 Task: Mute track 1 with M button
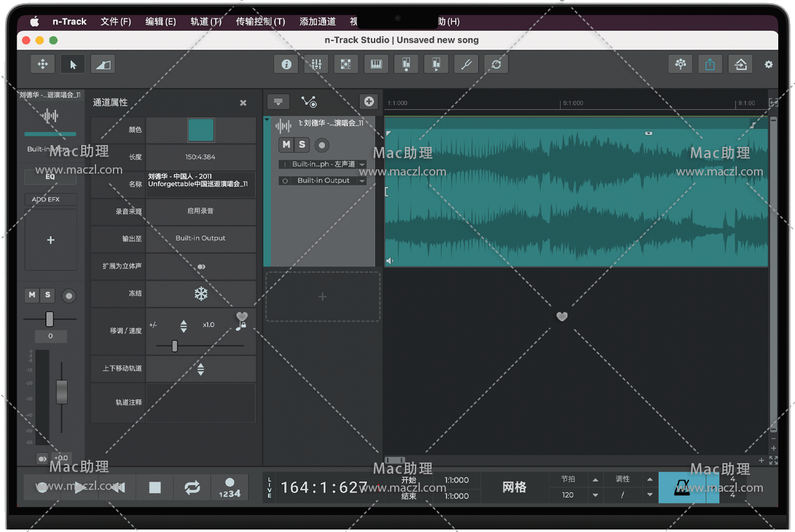286,144
